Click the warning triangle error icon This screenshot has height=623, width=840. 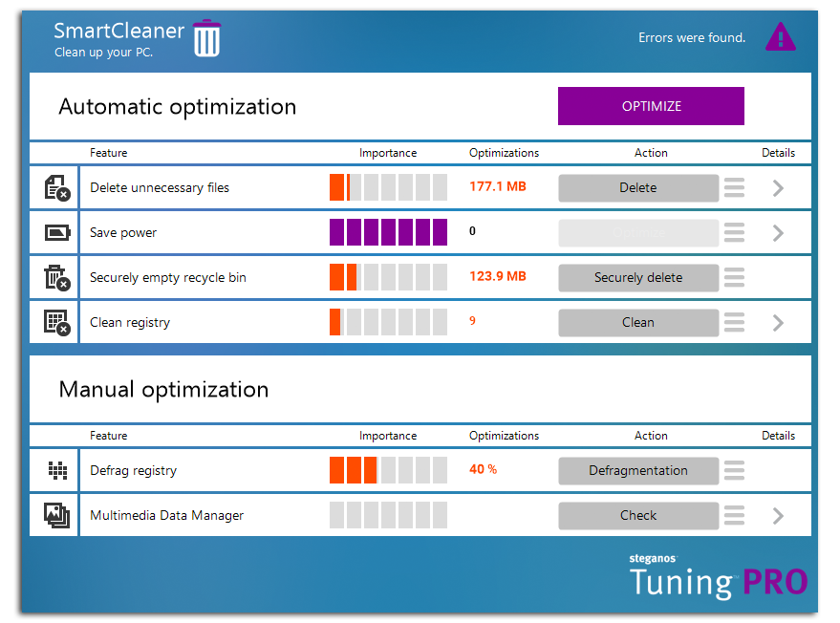[781, 38]
